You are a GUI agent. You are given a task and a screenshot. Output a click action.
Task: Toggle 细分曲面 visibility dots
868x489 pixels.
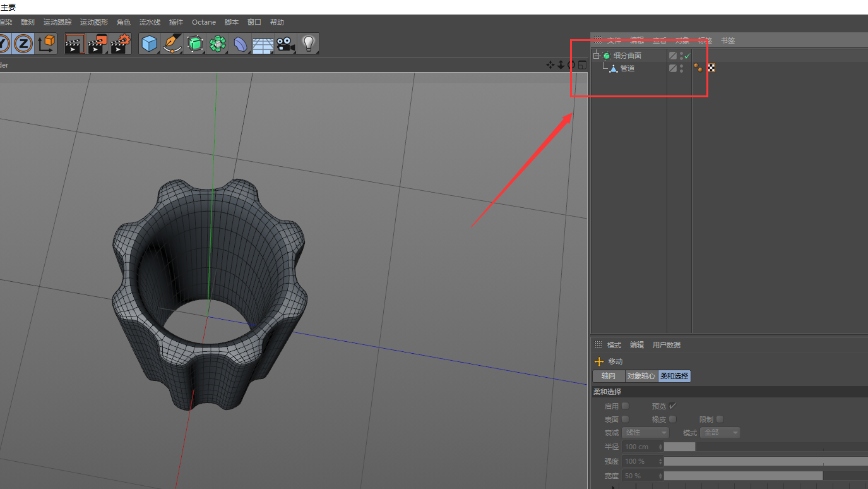(x=681, y=56)
